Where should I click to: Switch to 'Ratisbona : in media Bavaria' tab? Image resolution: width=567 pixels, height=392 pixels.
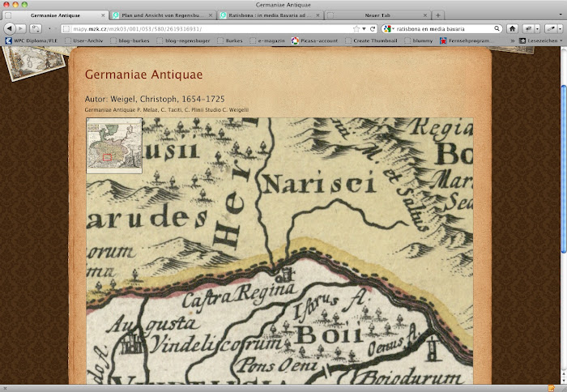tap(270, 15)
